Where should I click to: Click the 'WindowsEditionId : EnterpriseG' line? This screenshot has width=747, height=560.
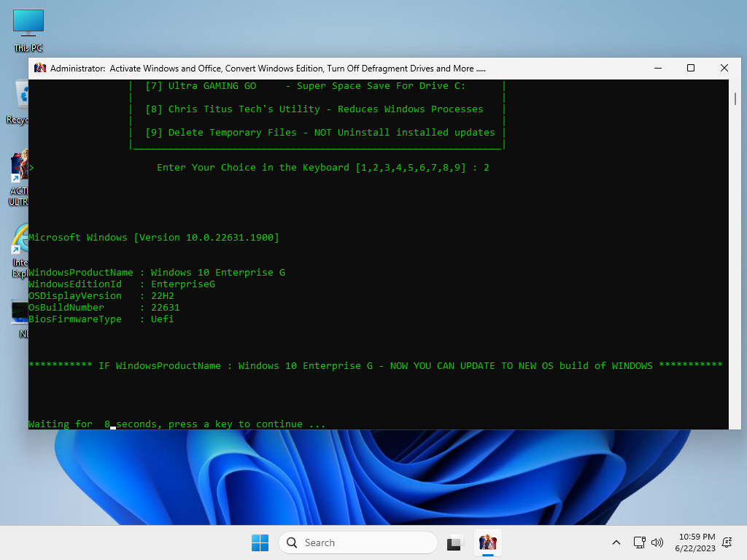click(x=122, y=284)
